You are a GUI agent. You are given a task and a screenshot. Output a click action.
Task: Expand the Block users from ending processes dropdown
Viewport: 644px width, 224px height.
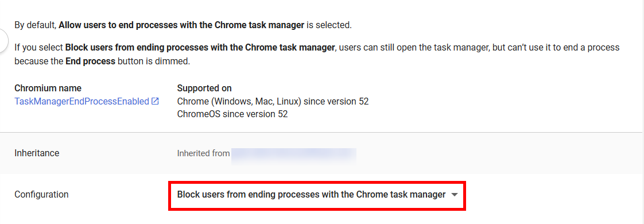tap(317, 195)
